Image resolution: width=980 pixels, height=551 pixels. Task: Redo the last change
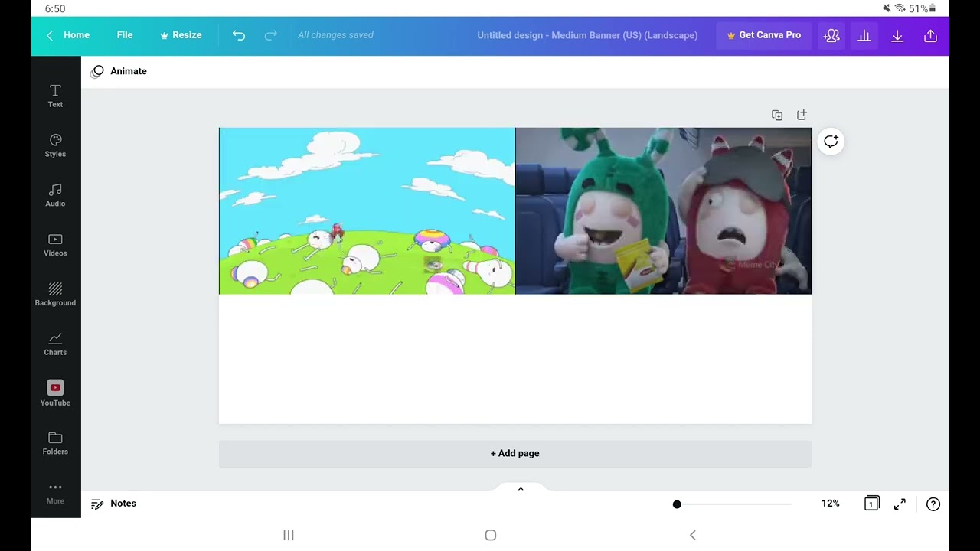270,35
